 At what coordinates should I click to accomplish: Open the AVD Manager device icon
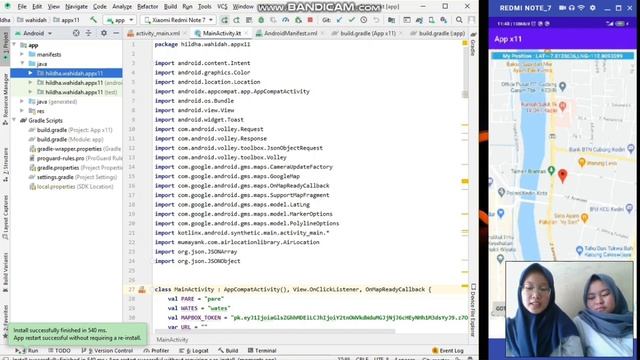point(431,20)
